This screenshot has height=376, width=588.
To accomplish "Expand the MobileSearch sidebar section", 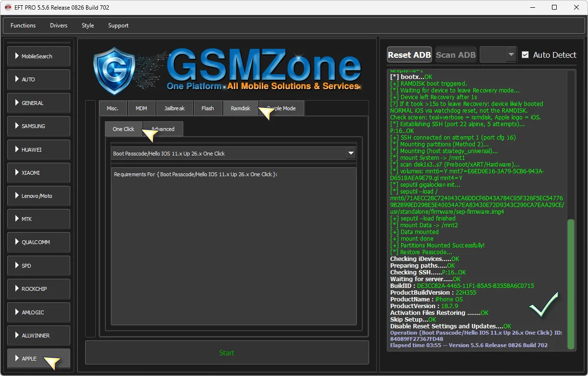I will [x=38, y=56].
